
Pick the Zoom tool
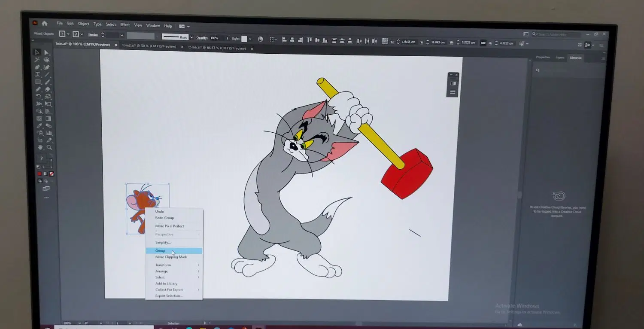pyautogui.click(x=49, y=147)
